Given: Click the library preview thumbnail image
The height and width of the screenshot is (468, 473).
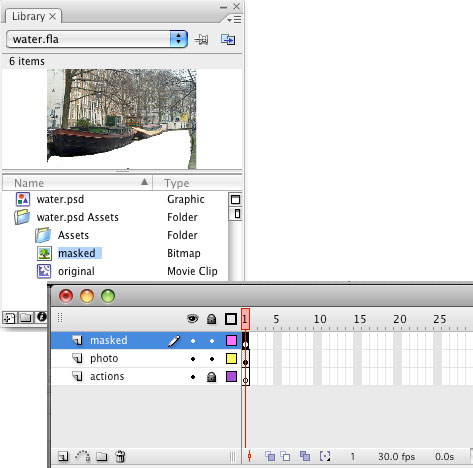Looking at the screenshot, I should [122, 119].
